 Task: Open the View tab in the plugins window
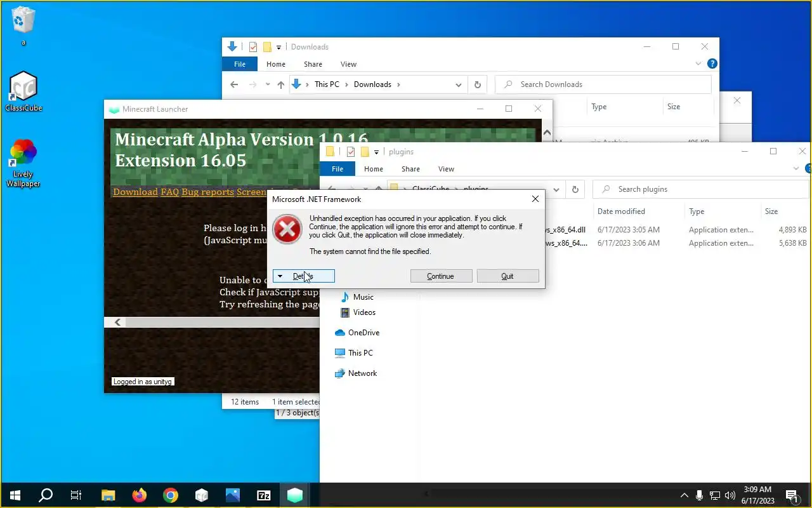coord(447,169)
